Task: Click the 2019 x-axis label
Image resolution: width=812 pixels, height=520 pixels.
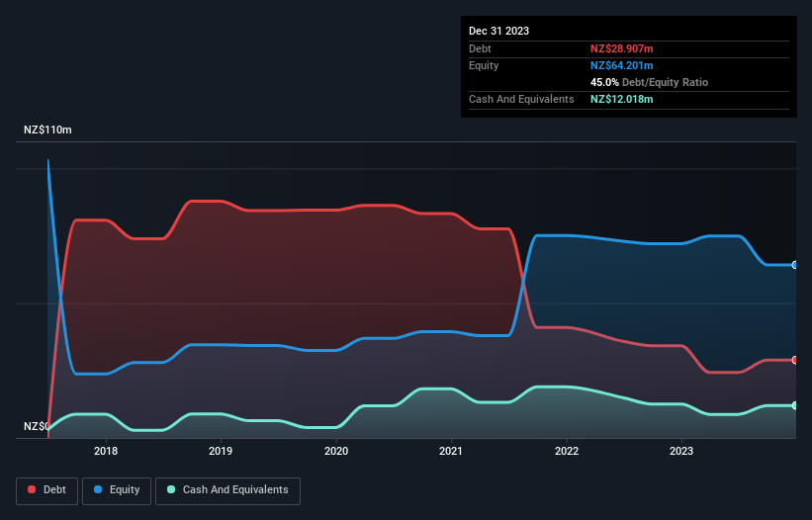Action: [x=221, y=451]
